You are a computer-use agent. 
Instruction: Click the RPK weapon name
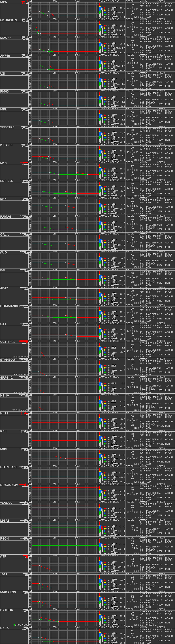click(x=4, y=431)
